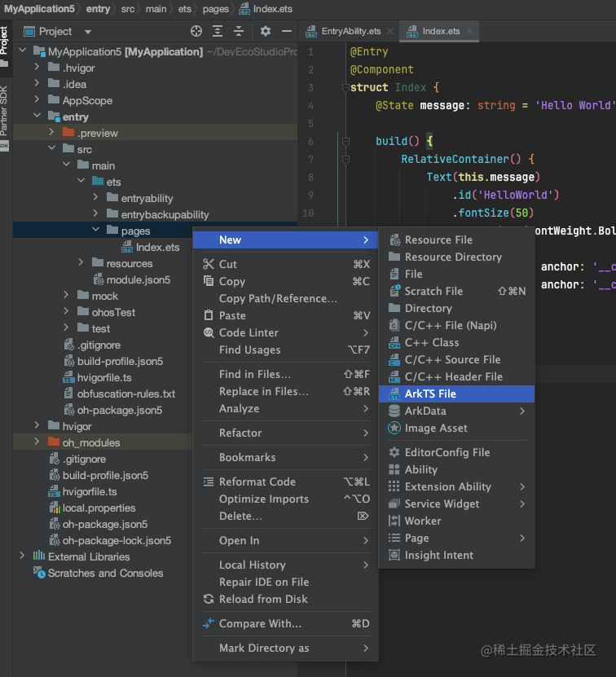
Task: Select C/C++ File (Napi) option
Action: [x=456, y=325]
